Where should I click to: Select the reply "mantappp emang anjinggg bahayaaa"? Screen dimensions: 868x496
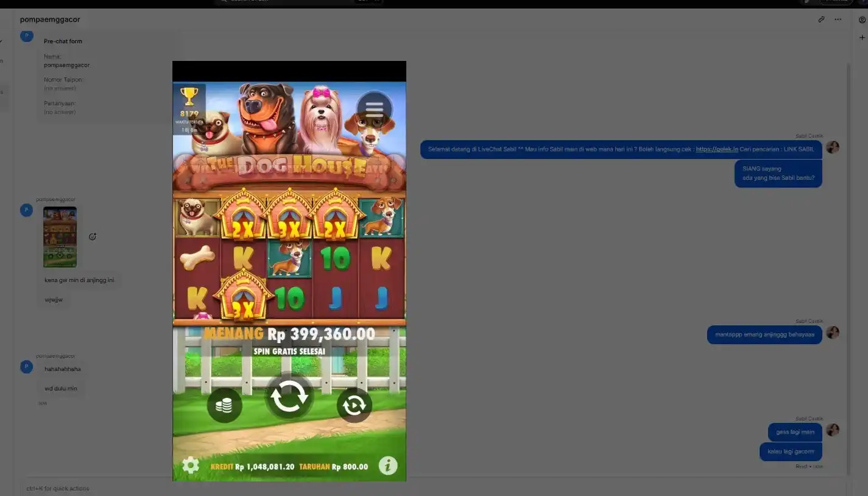(764, 335)
